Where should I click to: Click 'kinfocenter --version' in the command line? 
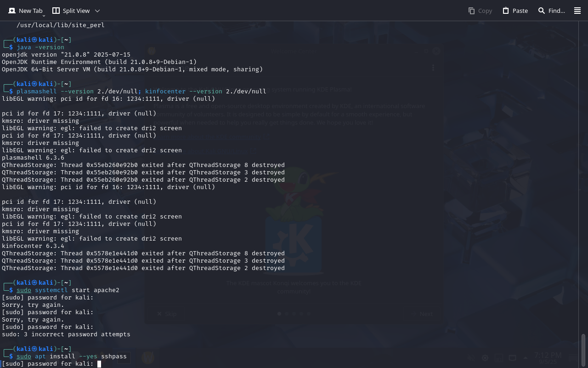click(184, 92)
